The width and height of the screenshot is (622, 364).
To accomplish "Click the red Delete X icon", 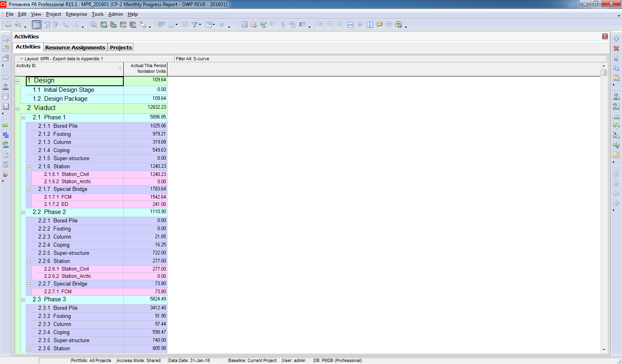I will coord(616,49).
